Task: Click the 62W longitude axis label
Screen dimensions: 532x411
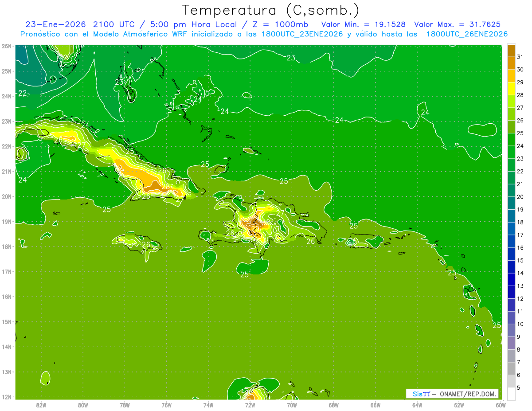Action: (459, 405)
